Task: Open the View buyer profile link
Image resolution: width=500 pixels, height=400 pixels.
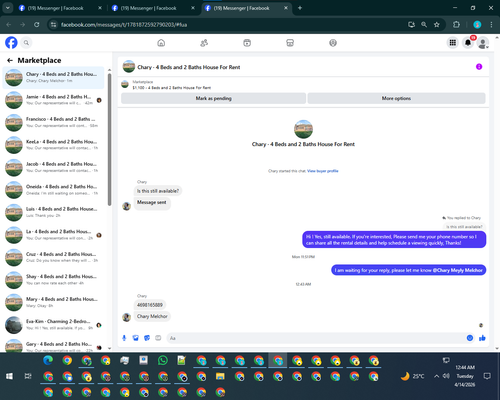Action: coord(322,171)
